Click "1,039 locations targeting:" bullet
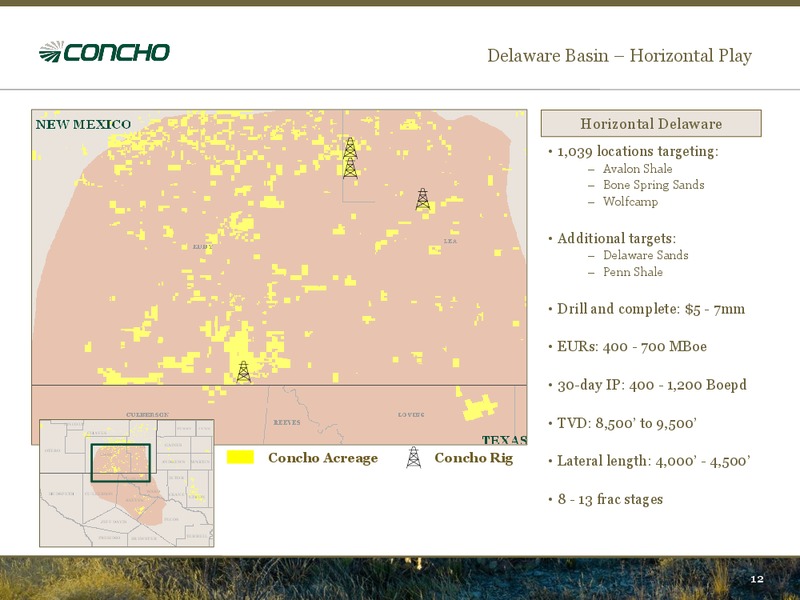The height and width of the screenshot is (600, 800). point(638,152)
